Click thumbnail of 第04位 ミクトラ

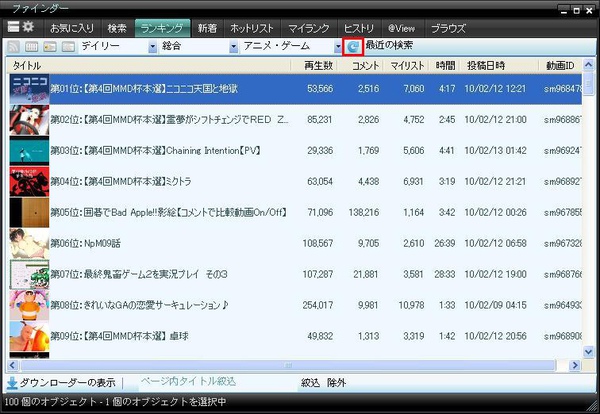coord(29,182)
